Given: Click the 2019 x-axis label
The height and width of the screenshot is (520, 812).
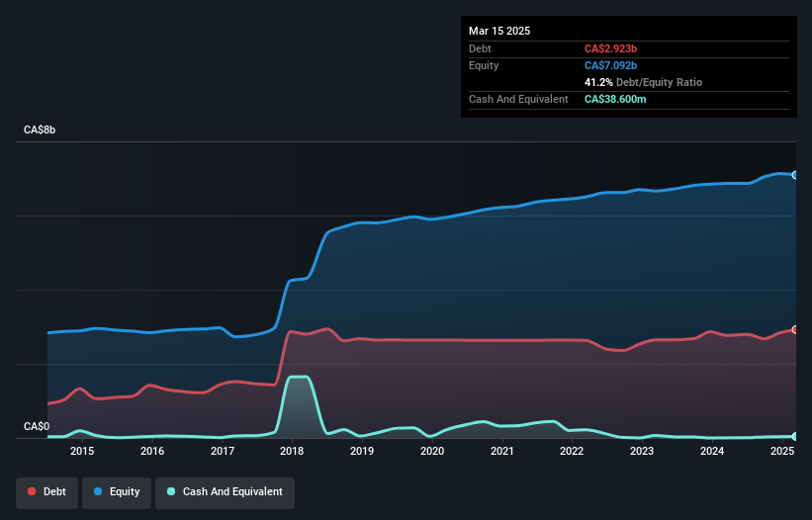Looking at the screenshot, I should [x=362, y=451].
